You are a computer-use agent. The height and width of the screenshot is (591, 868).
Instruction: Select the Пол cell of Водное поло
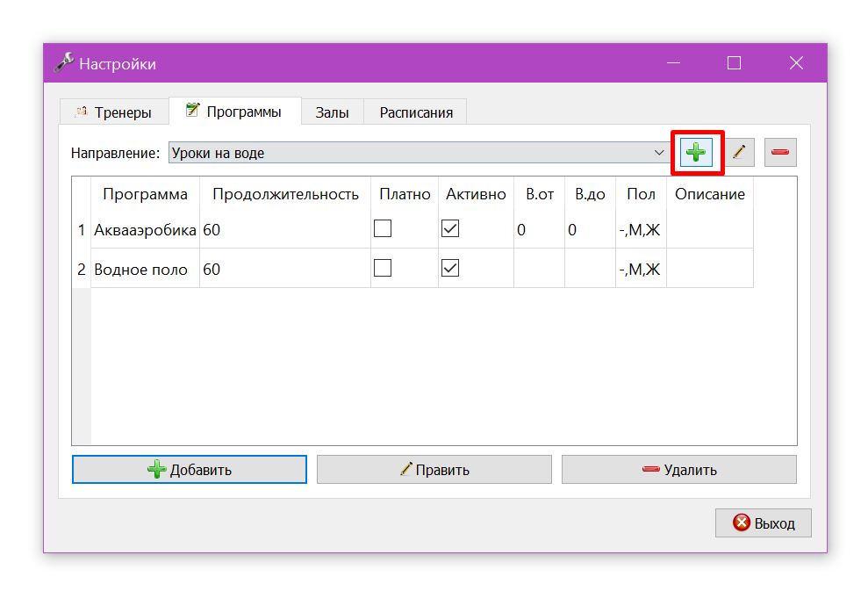[641, 270]
